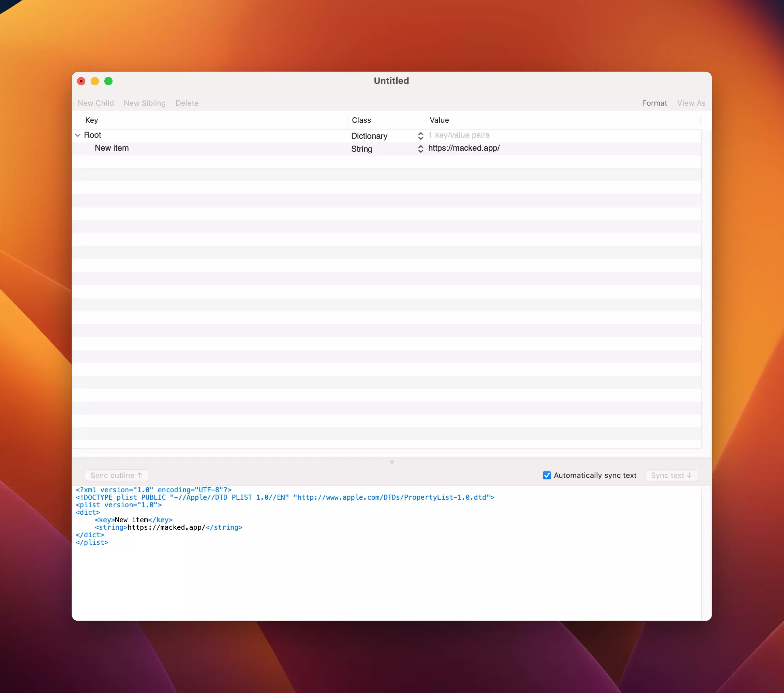
Task: Click the https://macked.app/ value field
Action: click(x=464, y=148)
